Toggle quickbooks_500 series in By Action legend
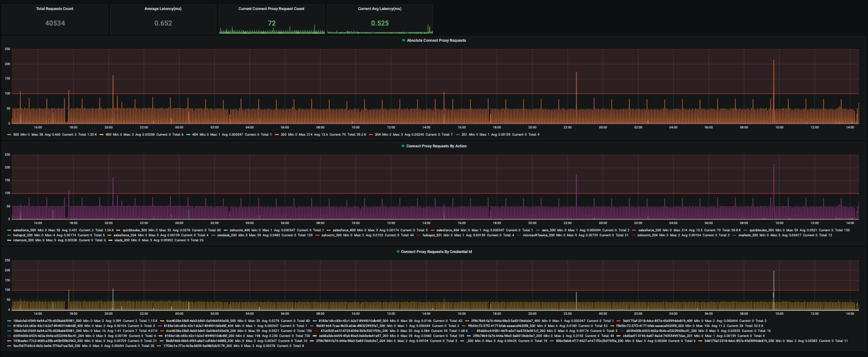Image resolution: width=868 pixels, height=357 pixels. [135, 230]
